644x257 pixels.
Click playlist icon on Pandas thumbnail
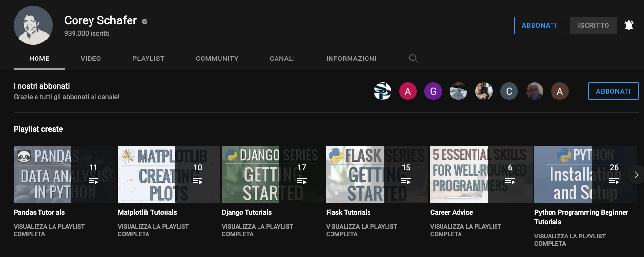pyautogui.click(x=93, y=181)
